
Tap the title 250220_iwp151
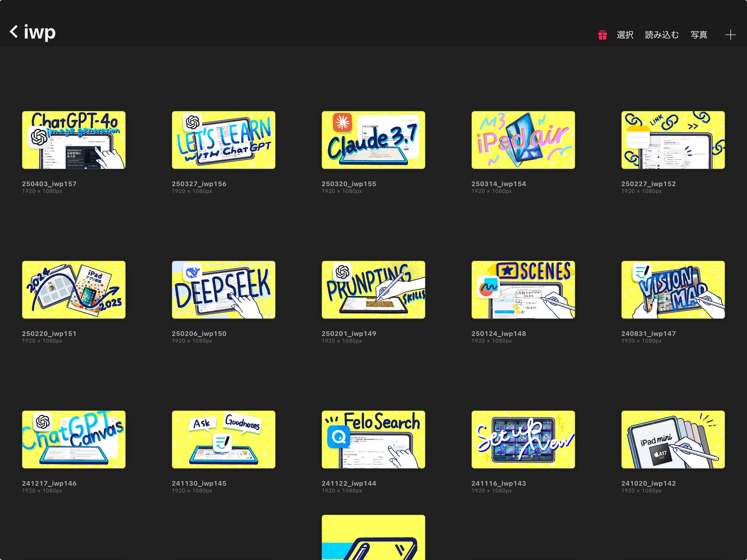49,334
